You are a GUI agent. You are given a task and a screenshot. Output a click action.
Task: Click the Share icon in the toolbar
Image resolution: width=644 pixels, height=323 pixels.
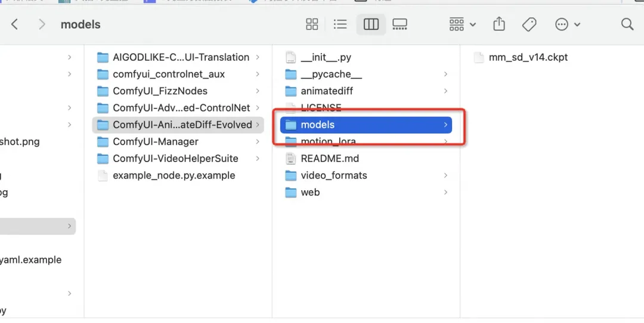pyautogui.click(x=499, y=24)
